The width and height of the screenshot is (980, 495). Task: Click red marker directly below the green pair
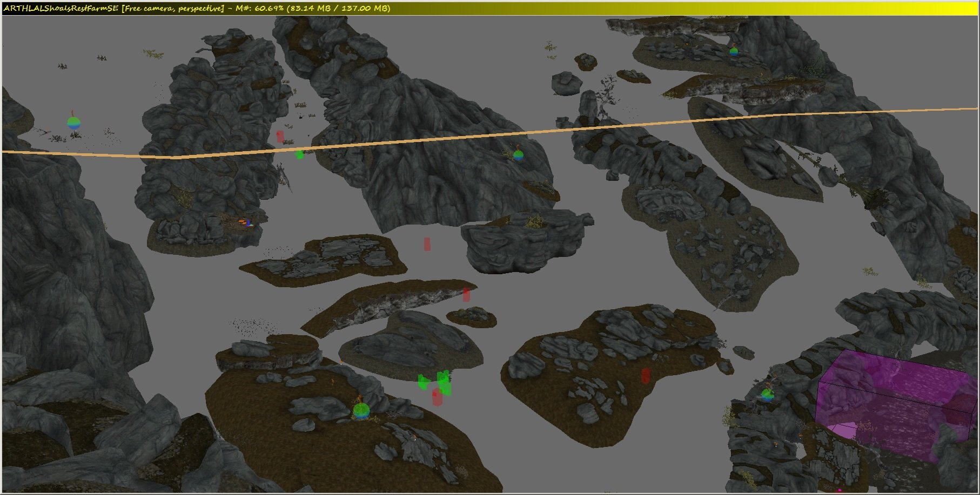(x=437, y=398)
